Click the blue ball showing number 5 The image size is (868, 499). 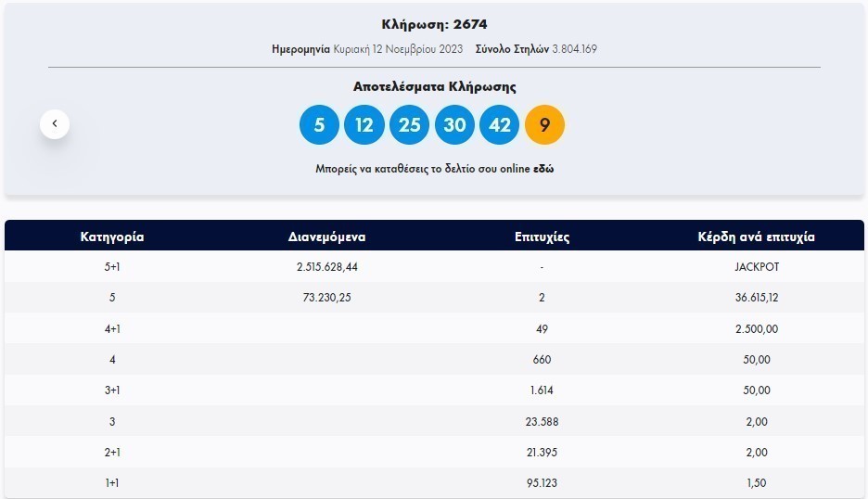[319, 125]
